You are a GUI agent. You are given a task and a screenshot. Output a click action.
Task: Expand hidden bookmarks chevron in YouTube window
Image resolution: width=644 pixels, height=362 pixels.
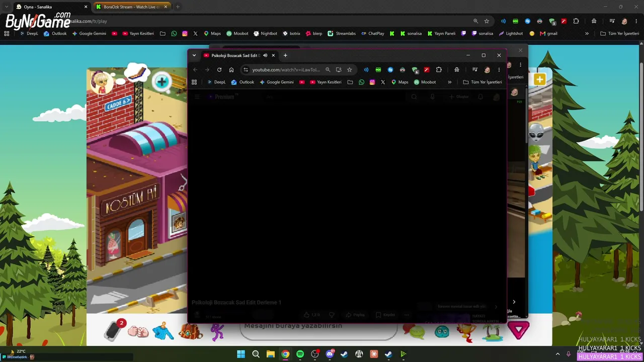pyautogui.click(x=449, y=82)
